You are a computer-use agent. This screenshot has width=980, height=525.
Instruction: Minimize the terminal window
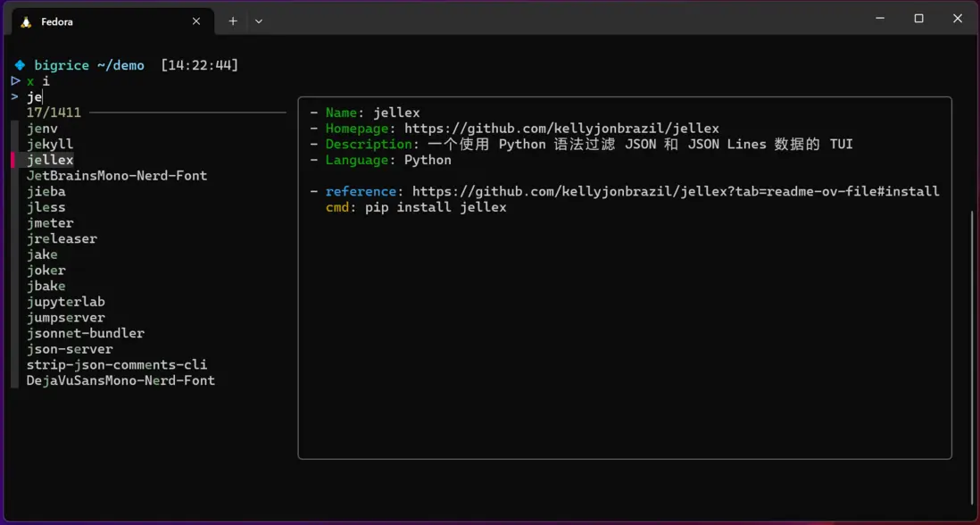click(x=879, y=19)
